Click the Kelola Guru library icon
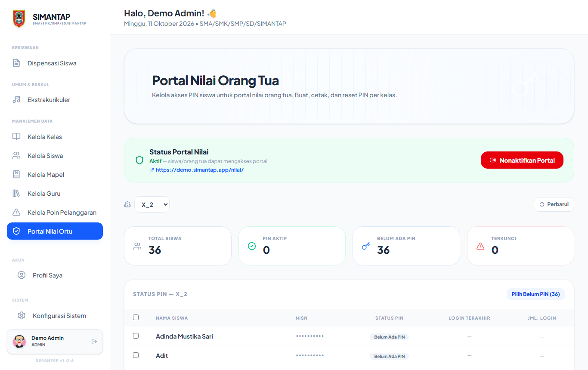The image size is (588, 370). (x=16, y=194)
